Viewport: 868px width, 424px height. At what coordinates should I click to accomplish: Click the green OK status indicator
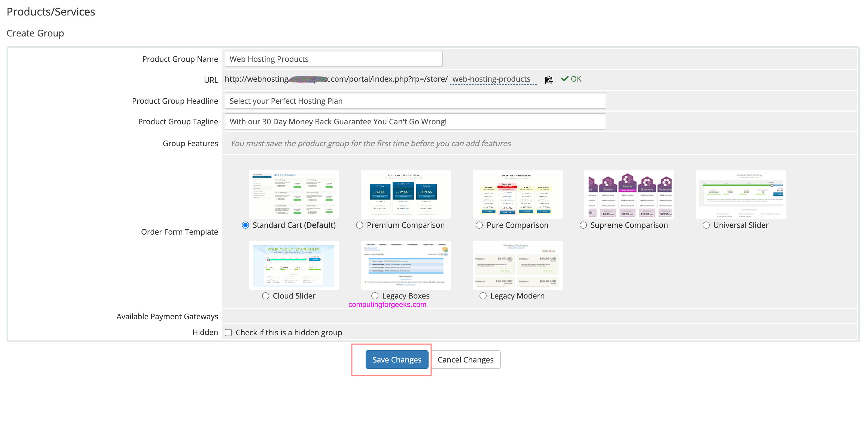click(571, 79)
